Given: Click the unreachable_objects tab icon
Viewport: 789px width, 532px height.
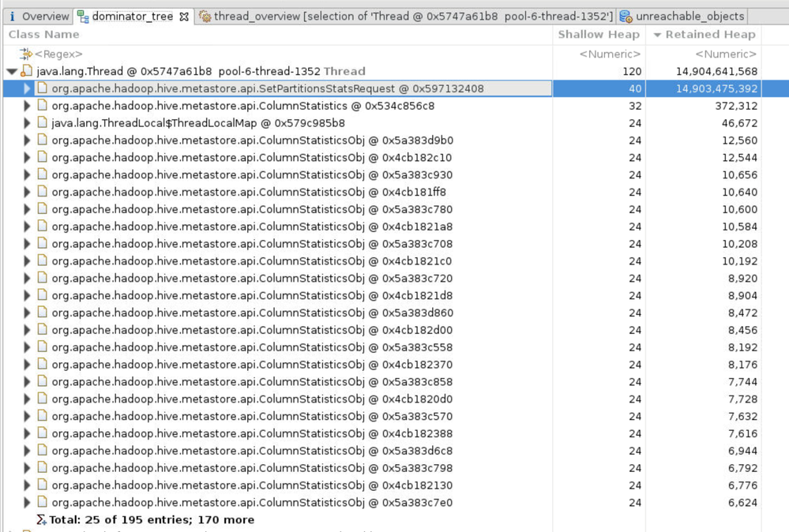Looking at the screenshot, I should tap(626, 17).
